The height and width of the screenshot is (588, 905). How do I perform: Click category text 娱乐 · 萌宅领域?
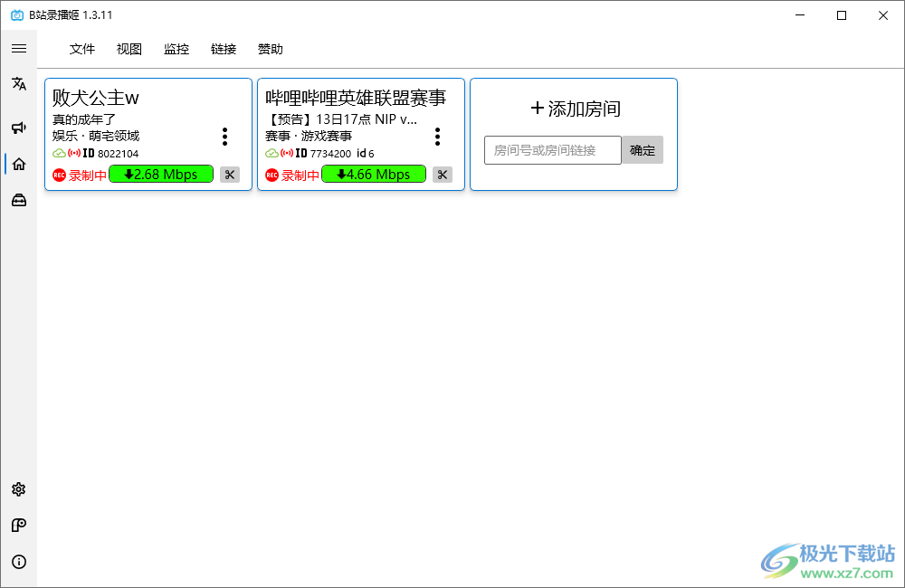96,136
